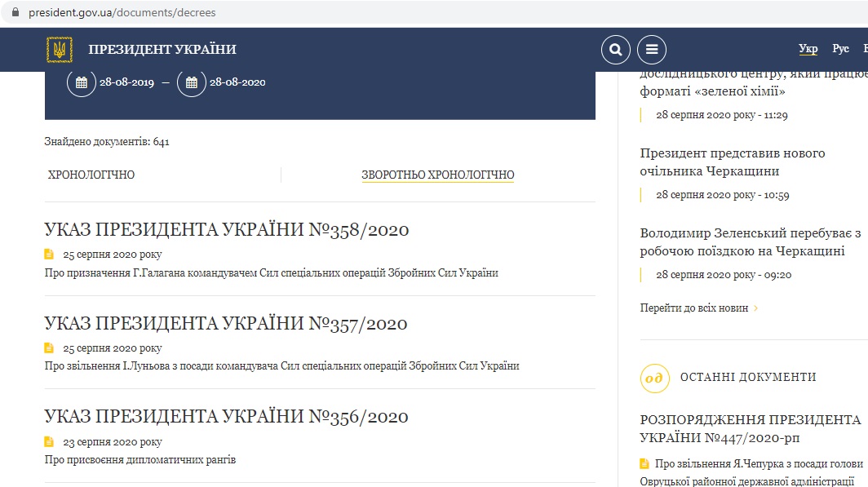Click the 'од' circular icon of Останні документи

tap(654, 378)
